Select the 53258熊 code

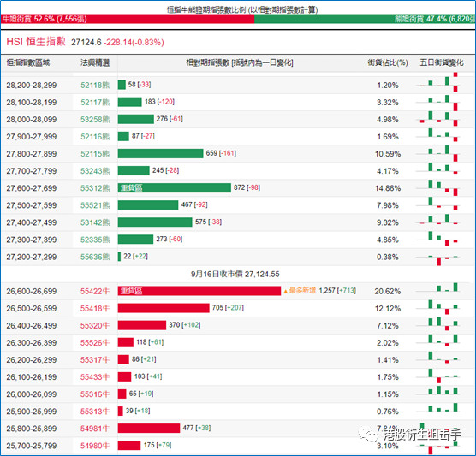(95, 120)
